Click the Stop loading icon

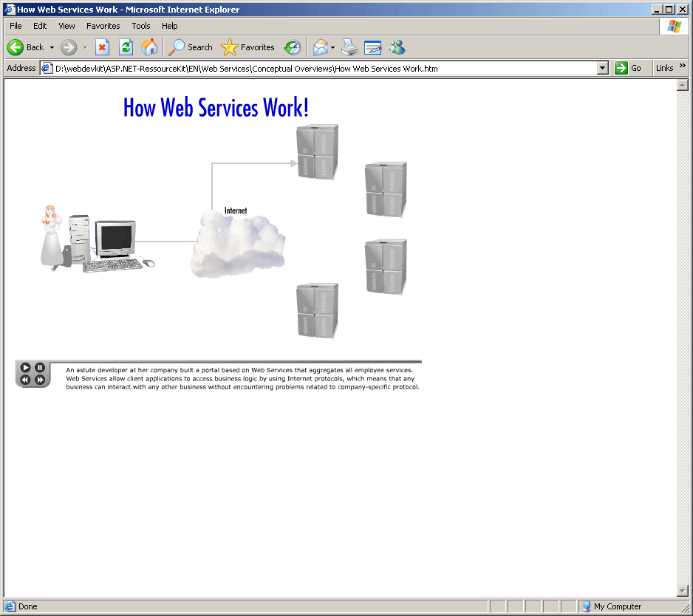pyautogui.click(x=103, y=47)
